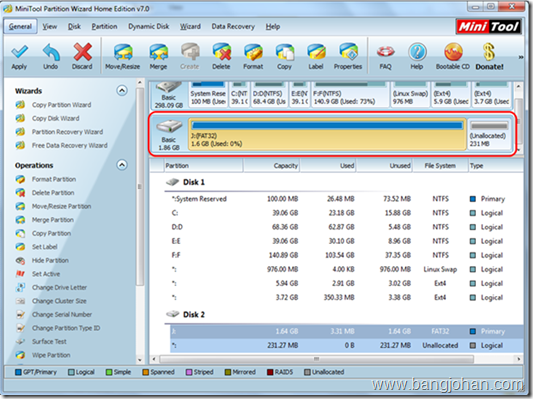Click the Discard red X icon
533x399 pixels.
[x=83, y=52]
